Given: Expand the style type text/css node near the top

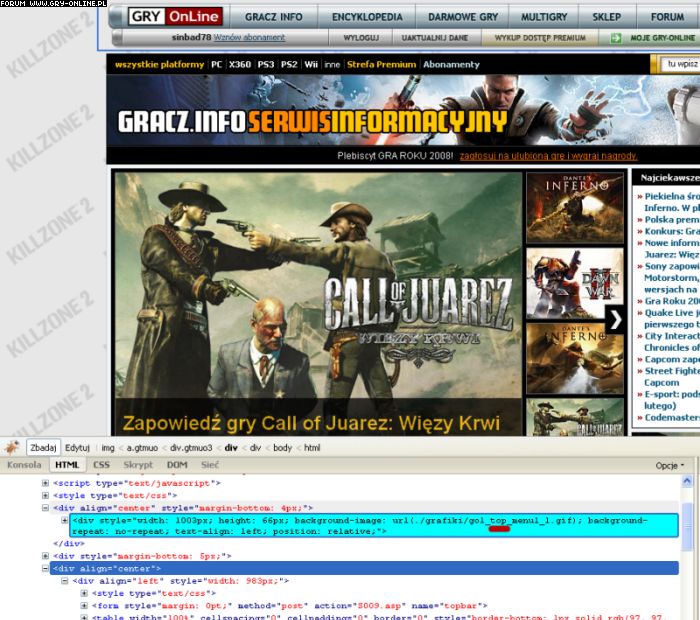Looking at the screenshot, I should click(x=45, y=495).
